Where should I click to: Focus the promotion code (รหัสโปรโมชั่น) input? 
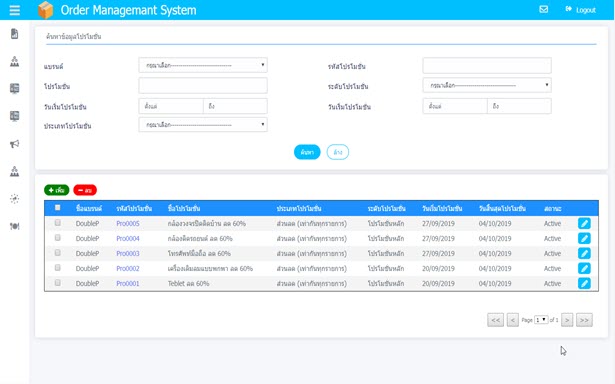coord(487,66)
